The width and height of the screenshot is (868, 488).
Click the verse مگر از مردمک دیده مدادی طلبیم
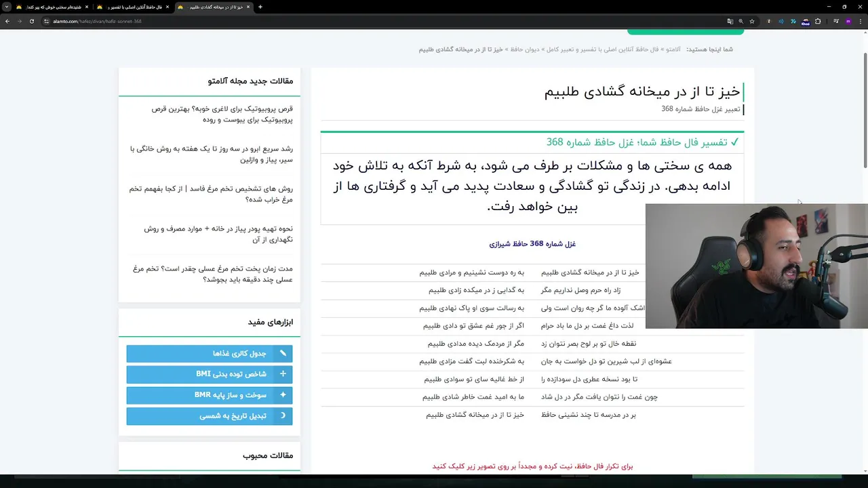[476, 344]
